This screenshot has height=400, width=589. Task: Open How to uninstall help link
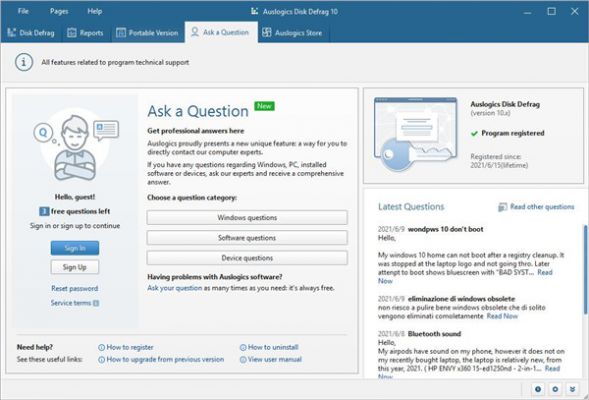tap(273, 347)
